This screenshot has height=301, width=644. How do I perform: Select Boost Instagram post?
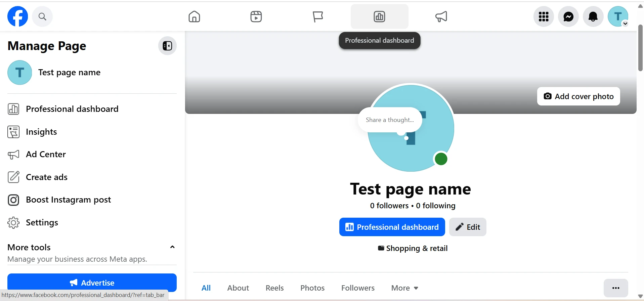[x=92, y=200]
